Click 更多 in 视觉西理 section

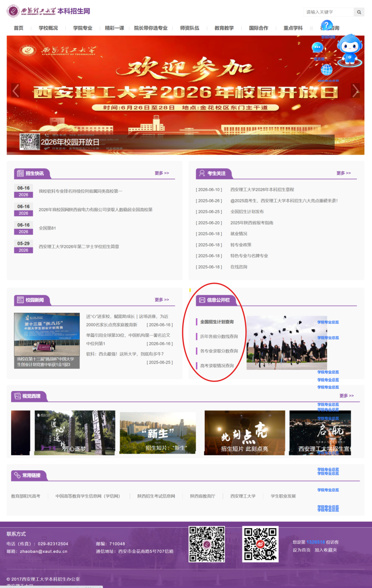pyautogui.click(x=347, y=396)
